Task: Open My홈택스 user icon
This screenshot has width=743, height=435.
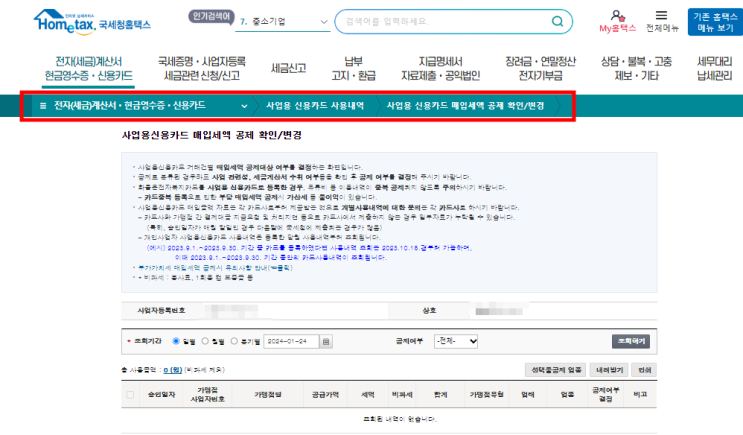Action: [x=617, y=16]
